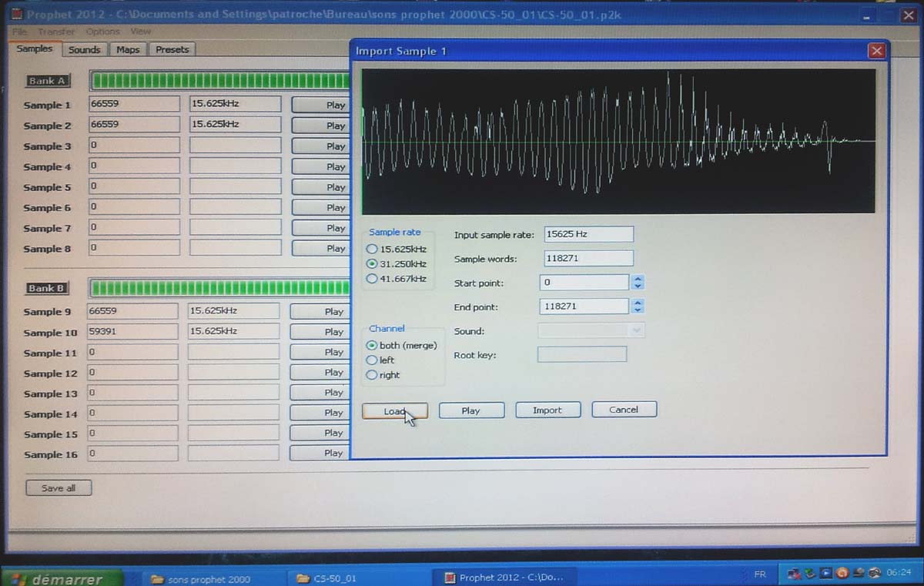Image resolution: width=924 pixels, height=586 pixels.
Task: Switch to the Maps tab
Action: click(x=128, y=49)
